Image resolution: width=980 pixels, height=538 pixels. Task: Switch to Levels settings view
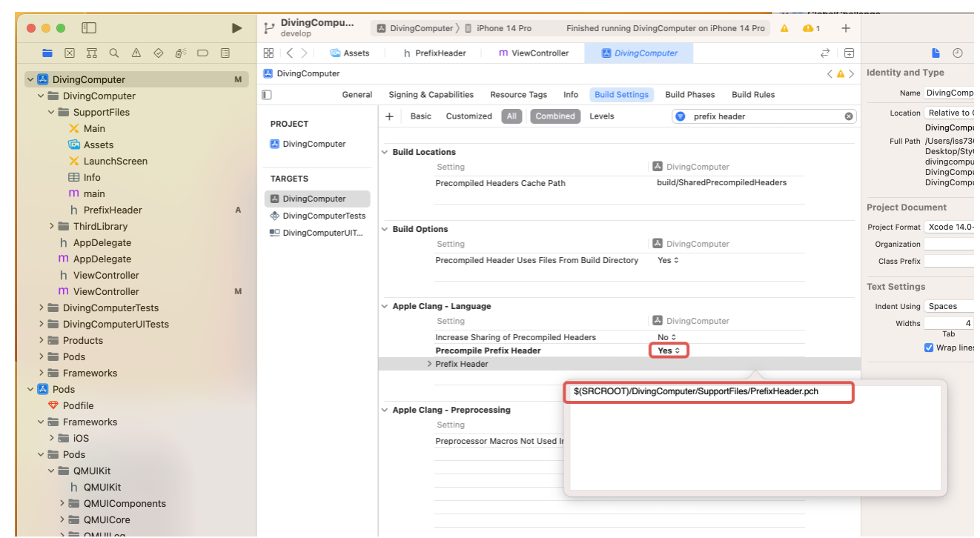[602, 116]
